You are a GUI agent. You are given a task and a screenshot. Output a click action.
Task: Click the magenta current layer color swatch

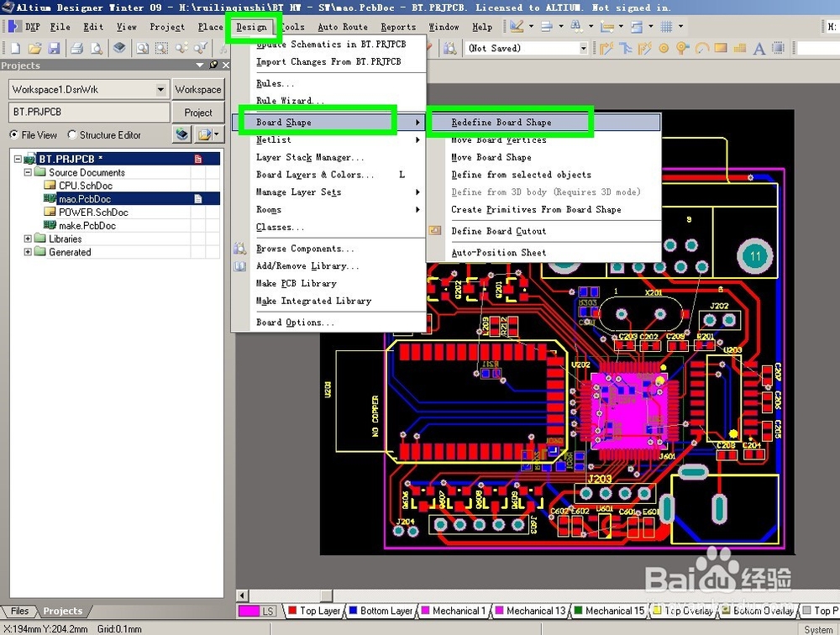click(249, 611)
